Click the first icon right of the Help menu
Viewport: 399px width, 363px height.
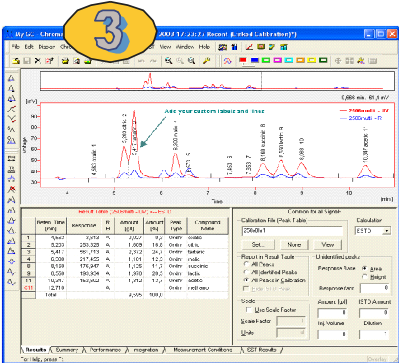point(222,47)
